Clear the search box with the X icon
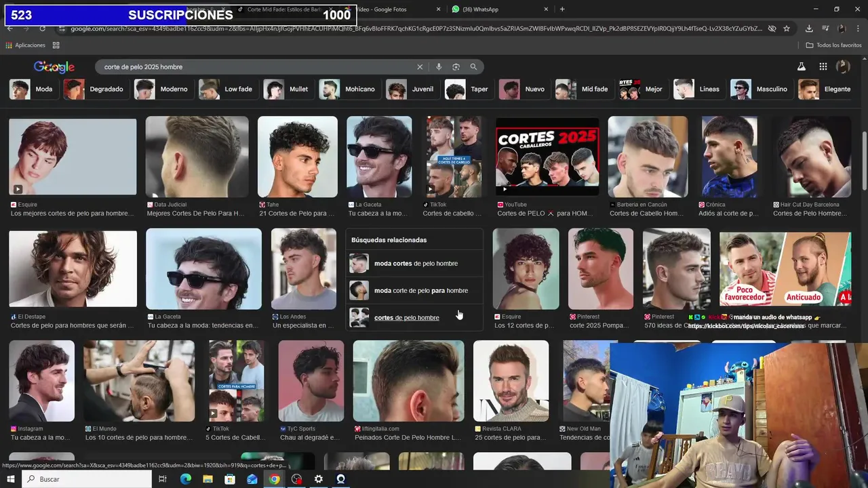Viewport: 868px width, 488px height. [420, 67]
